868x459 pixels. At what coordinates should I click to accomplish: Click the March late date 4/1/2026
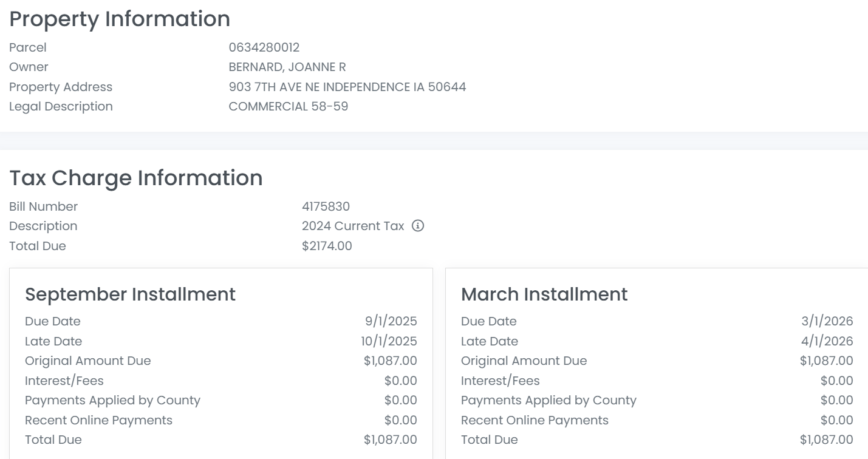[x=827, y=341]
